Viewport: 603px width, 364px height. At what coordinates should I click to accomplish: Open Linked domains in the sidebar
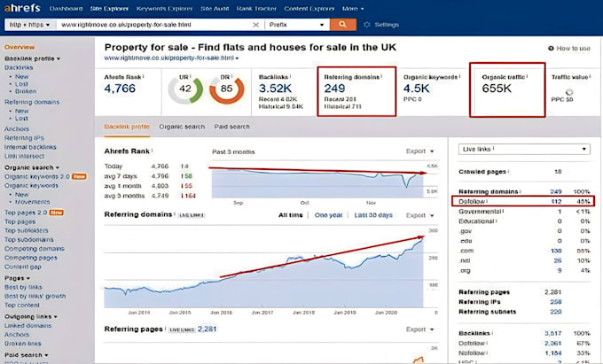(27, 326)
